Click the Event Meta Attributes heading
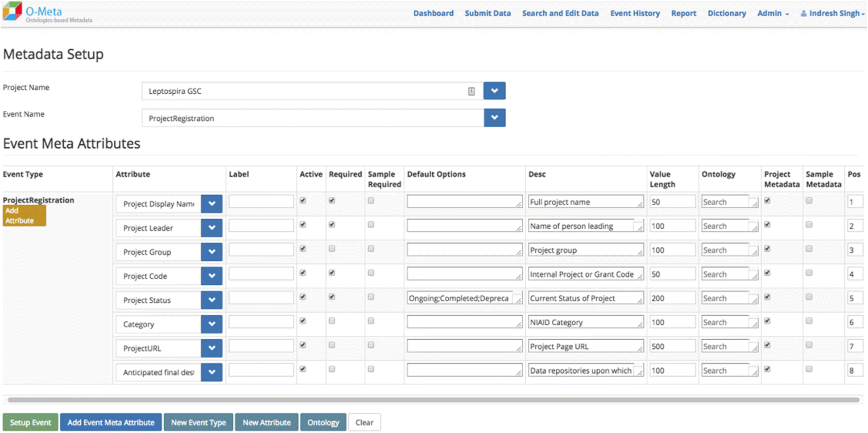 (x=71, y=143)
